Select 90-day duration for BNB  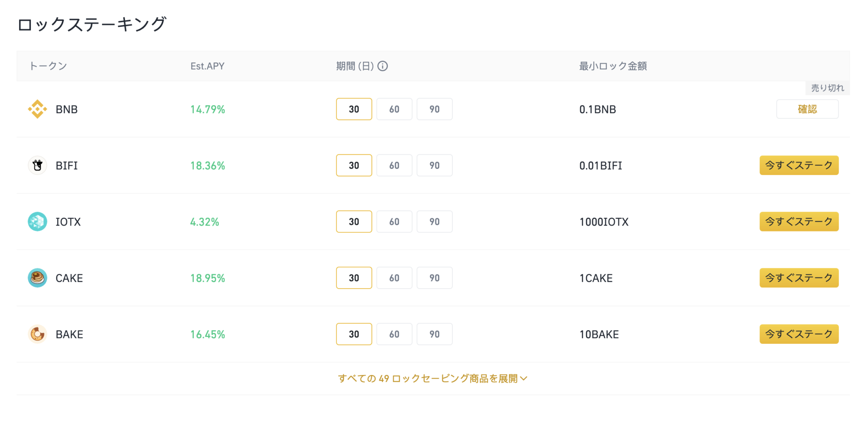tap(434, 109)
